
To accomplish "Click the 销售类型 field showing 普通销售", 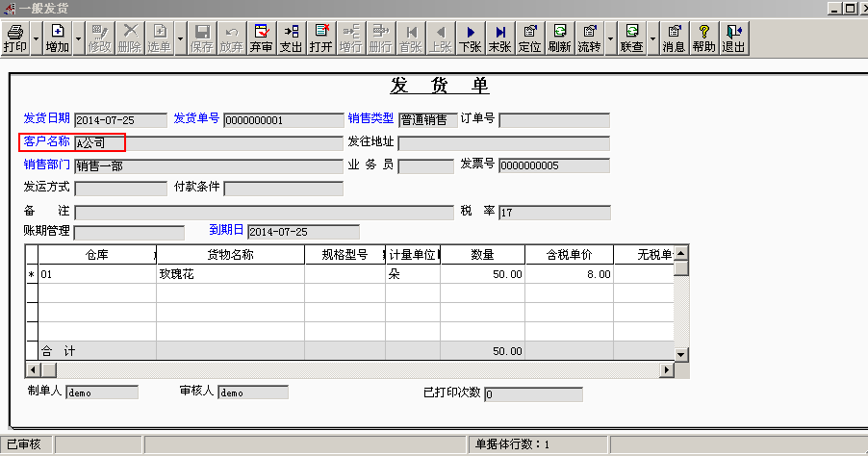I will tap(428, 120).
